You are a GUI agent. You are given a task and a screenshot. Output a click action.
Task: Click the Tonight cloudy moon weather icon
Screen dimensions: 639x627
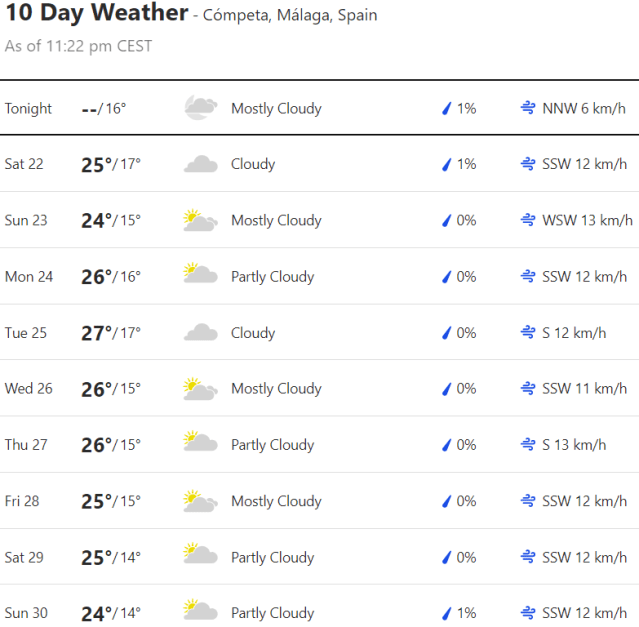tap(200, 108)
